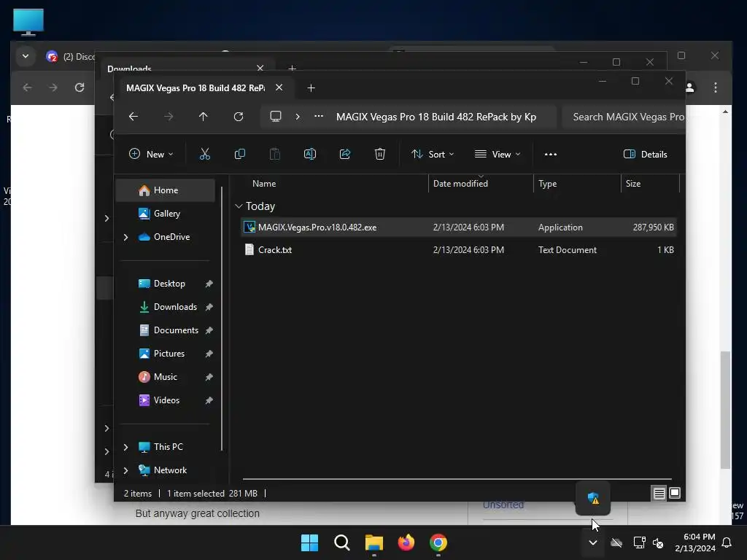
Task: Collapse the hidden tray icons chevron
Action: 593,542
